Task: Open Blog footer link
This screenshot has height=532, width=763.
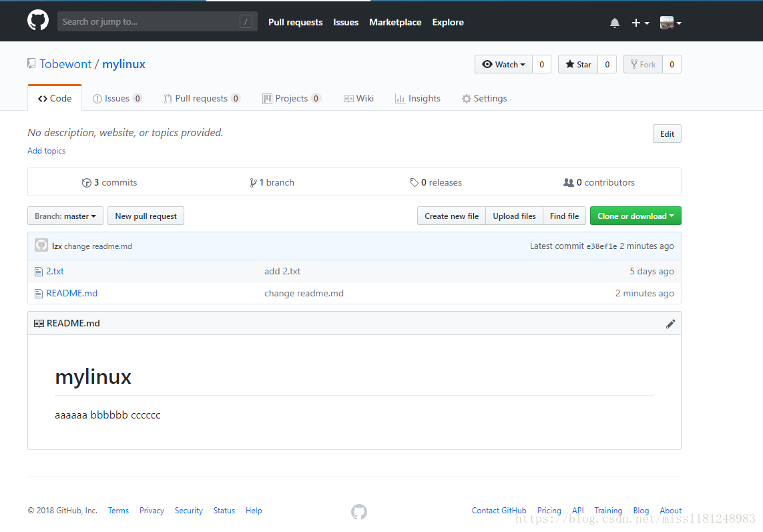Action: (641, 511)
